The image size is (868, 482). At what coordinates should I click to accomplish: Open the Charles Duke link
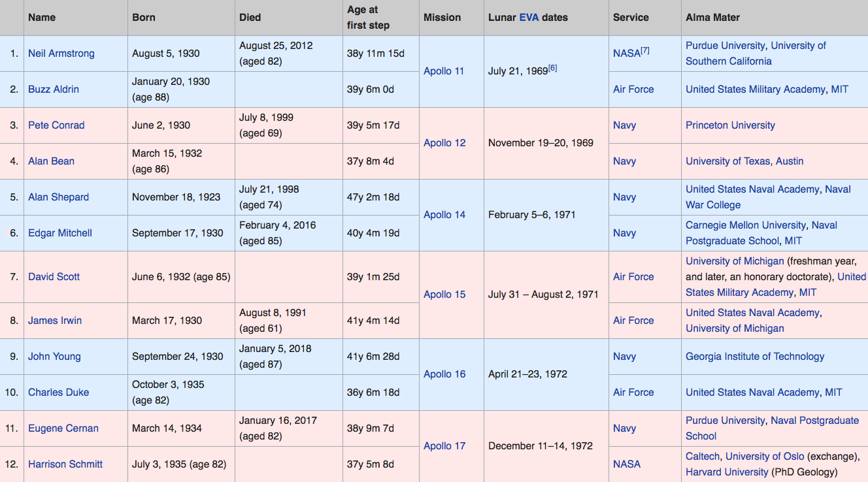click(x=58, y=393)
